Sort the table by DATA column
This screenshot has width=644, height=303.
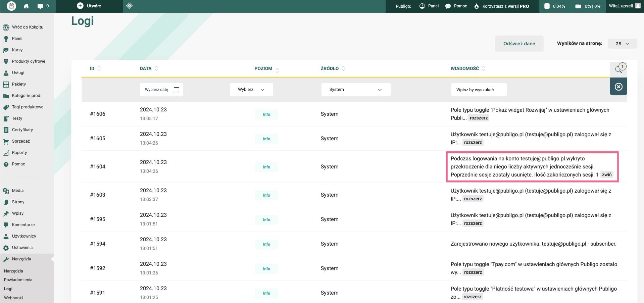tap(149, 68)
